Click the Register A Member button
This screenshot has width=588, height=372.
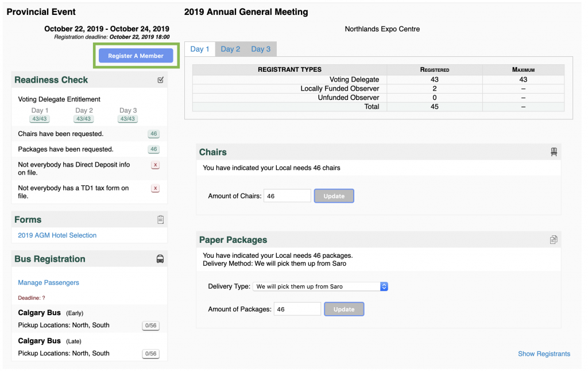[x=136, y=55]
